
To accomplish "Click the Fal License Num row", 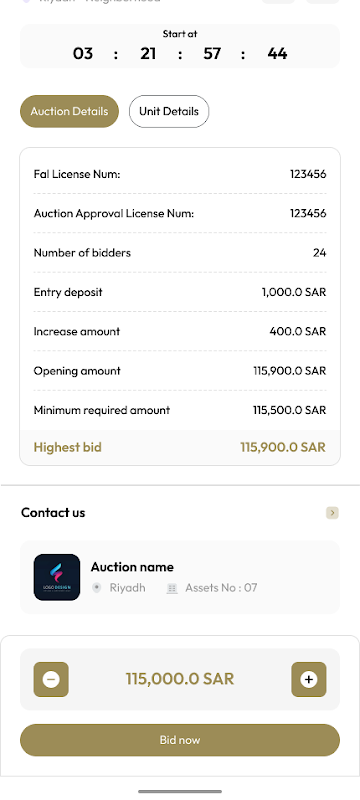I will tap(180, 174).
